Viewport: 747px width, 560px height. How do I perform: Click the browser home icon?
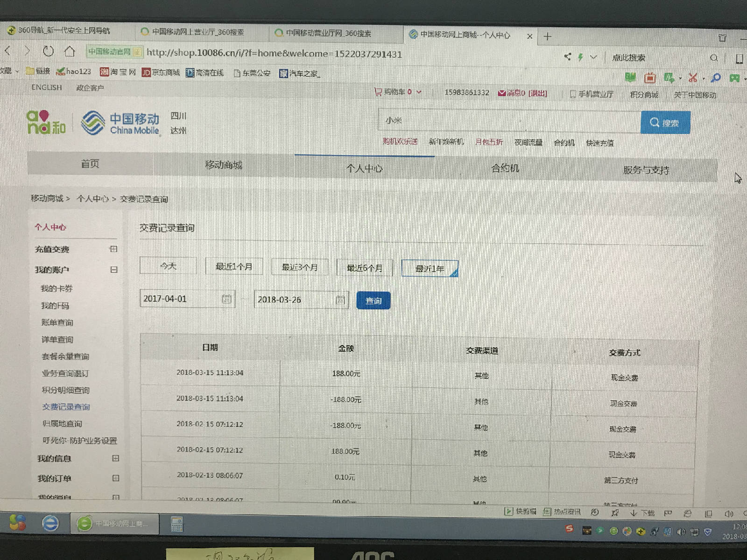70,51
